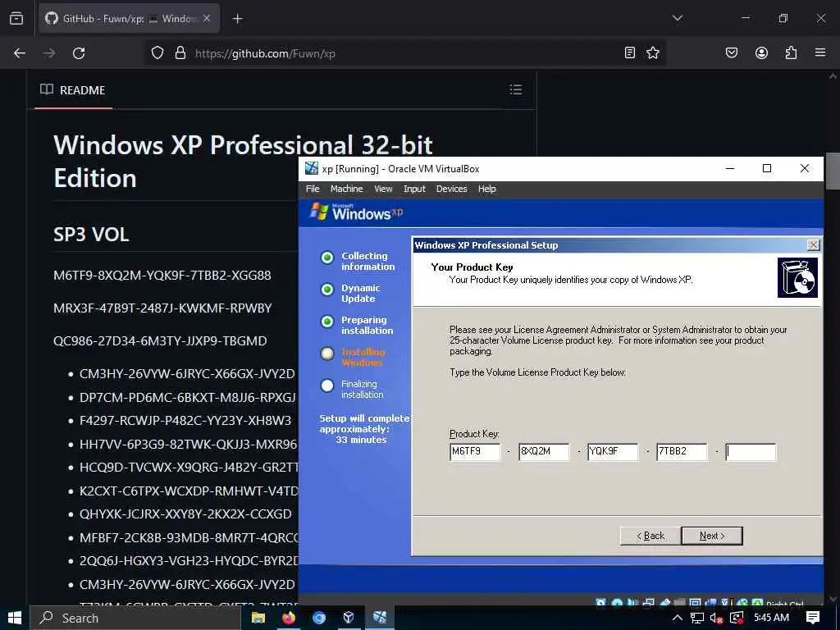Viewport: 840px width, 630px height.
Task: Open the Firefox account icon
Action: click(761, 52)
